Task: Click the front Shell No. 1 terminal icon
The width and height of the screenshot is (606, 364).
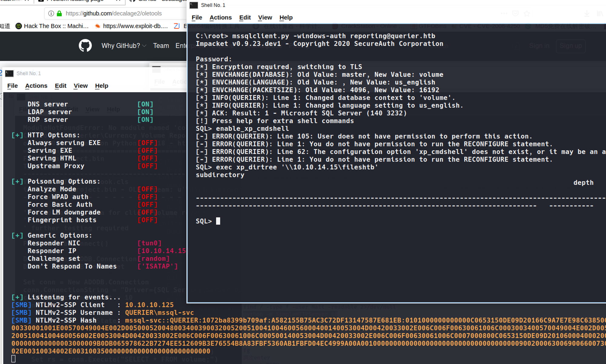Action: point(194,5)
